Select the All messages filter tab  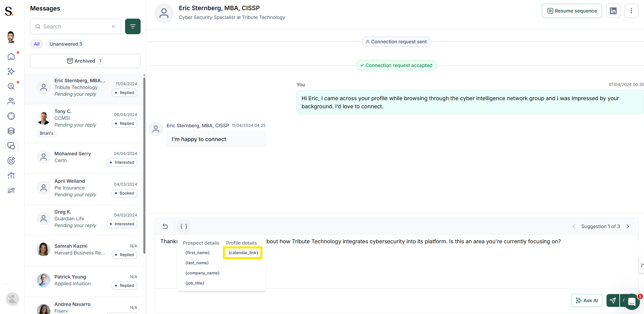(37, 44)
